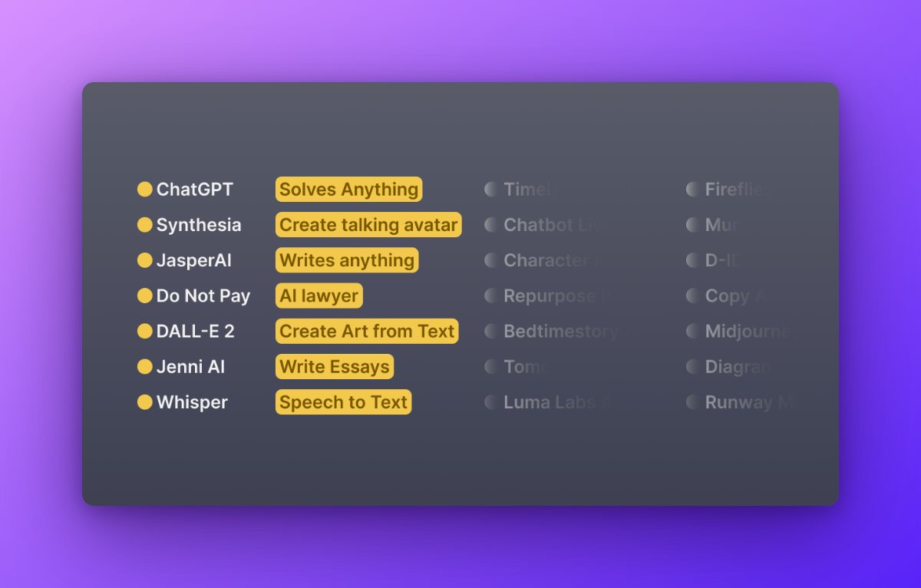Select the JasperAI name
This screenshot has width=921, height=588.
[194, 260]
